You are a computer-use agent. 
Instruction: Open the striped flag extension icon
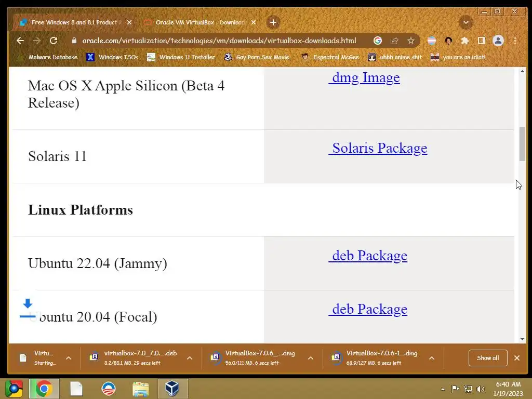coord(432,41)
